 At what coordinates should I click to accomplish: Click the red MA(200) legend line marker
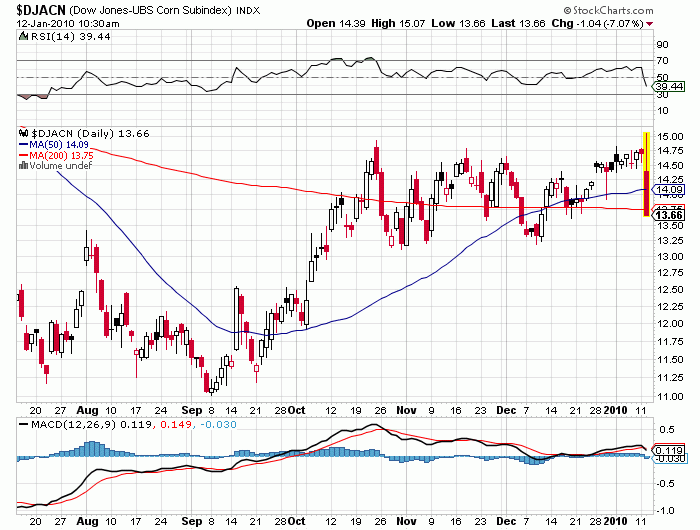pos(24,154)
